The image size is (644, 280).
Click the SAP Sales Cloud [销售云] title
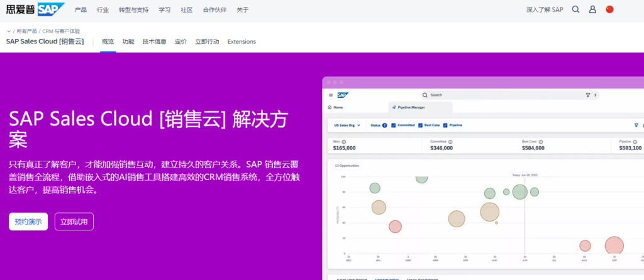45,41
